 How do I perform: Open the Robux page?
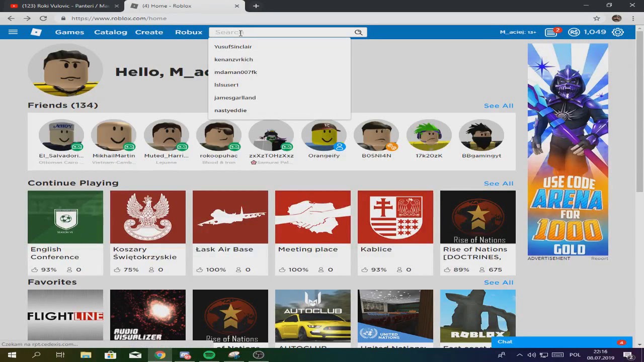189,32
